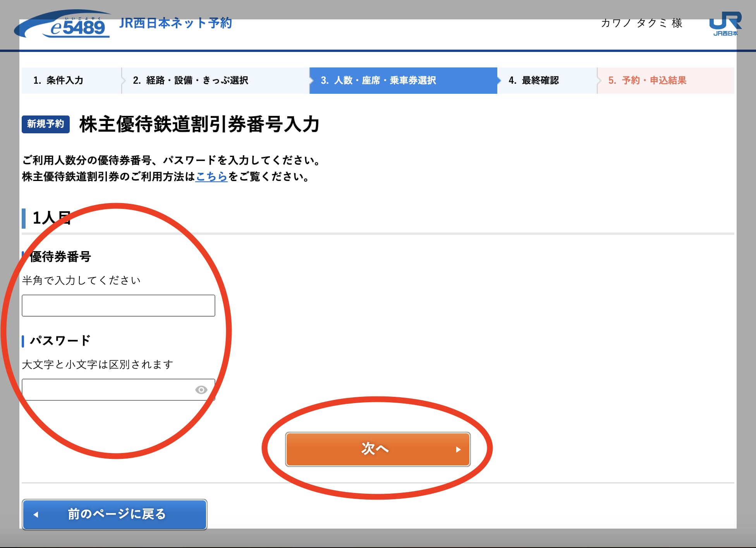Click the arrow icon inside the 次へ button
Screen dimensions: 756x548
(459, 450)
